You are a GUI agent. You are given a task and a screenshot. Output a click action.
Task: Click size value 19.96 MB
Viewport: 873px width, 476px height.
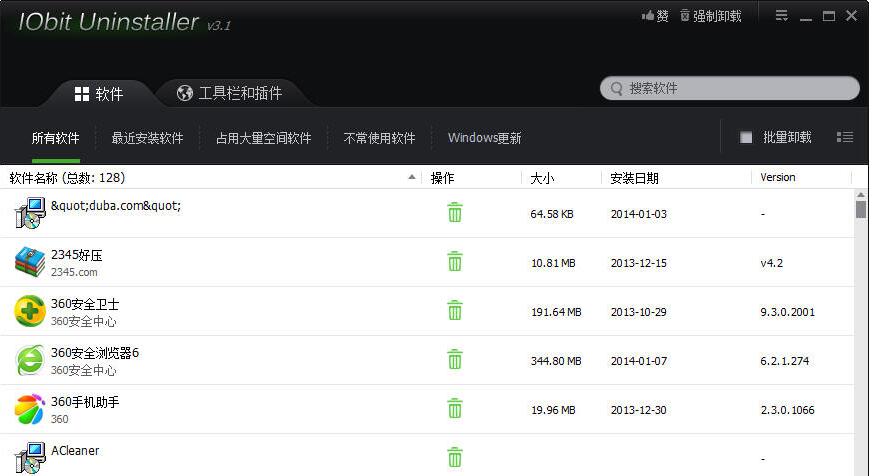point(553,410)
